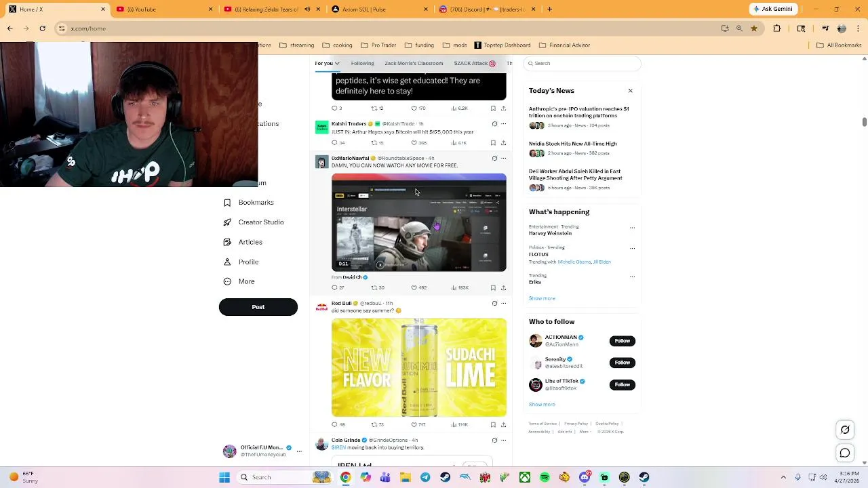The image size is (868, 488).
Task: Like the 0xMarioNawfal free movie post
Action: click(414, 287)
